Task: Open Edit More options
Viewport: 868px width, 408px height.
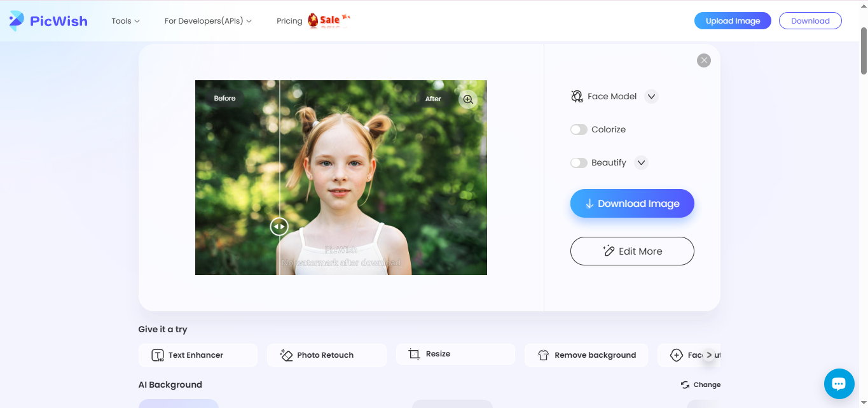Action: (x=631, y=251)
